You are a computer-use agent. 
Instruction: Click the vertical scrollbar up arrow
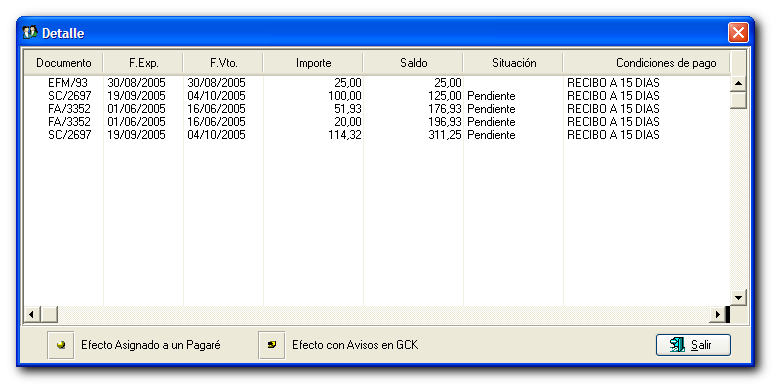(738, 84)
